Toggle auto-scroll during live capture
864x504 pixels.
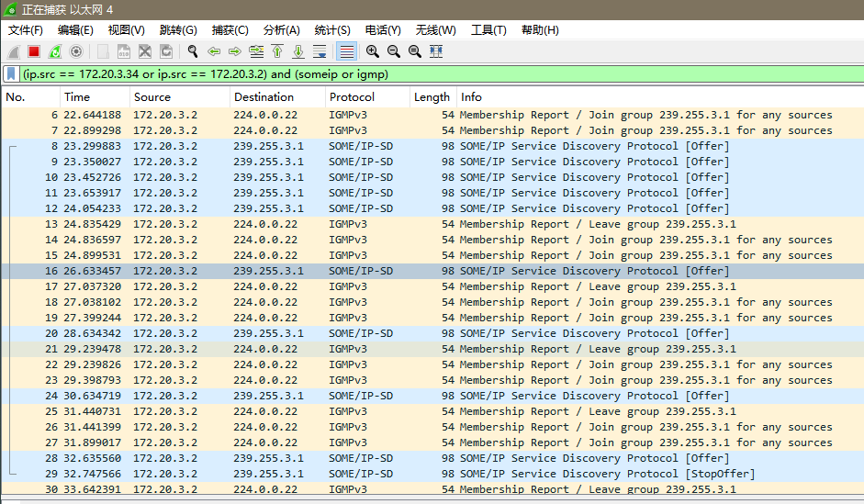(320, 51)
